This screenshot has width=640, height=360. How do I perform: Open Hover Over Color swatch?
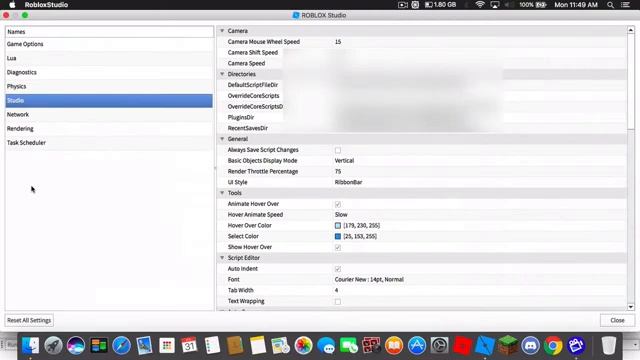pyautogui.click(x=338, y=225)
